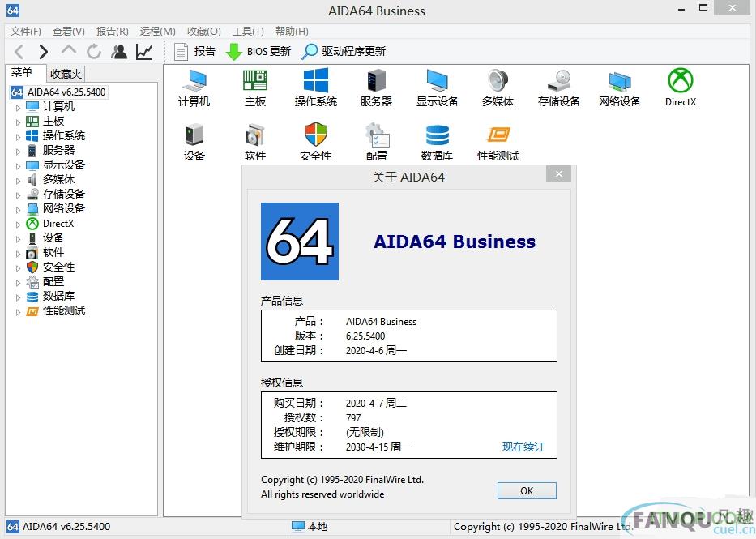This screenshot has height=539, width=756.
Task: Click the 维护期限 value 2030-4-15 周一
Action: click(x=378, y=447)
